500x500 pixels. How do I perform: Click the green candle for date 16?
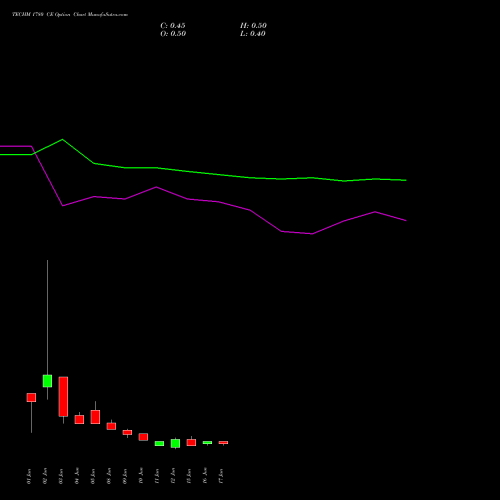(207, 443)
